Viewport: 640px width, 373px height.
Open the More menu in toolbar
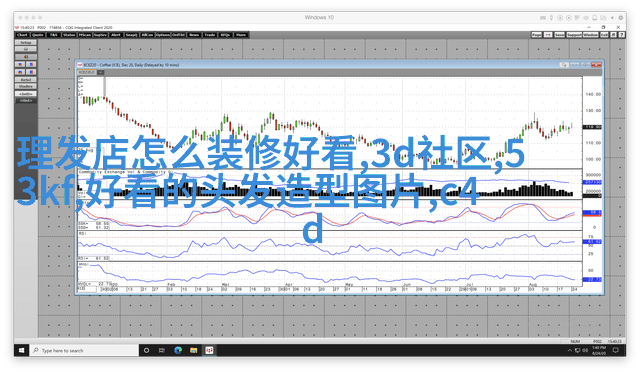click(241, 35)
